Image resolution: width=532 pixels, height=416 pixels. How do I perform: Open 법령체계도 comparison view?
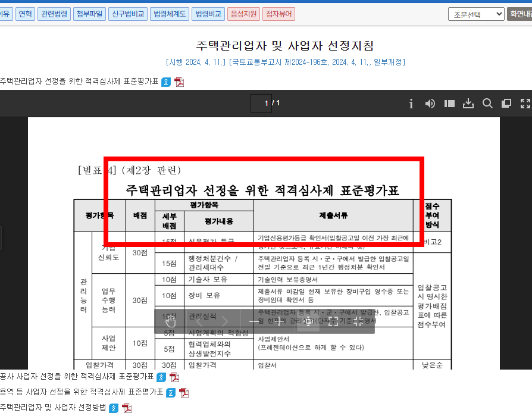pos(169,14)
